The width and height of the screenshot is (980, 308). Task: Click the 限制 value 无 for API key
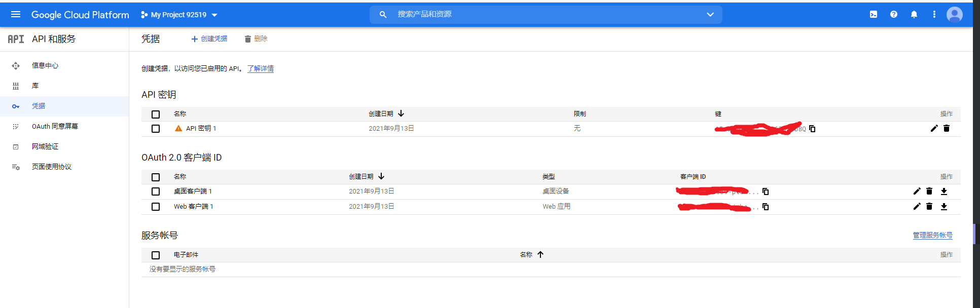point(577,129)
